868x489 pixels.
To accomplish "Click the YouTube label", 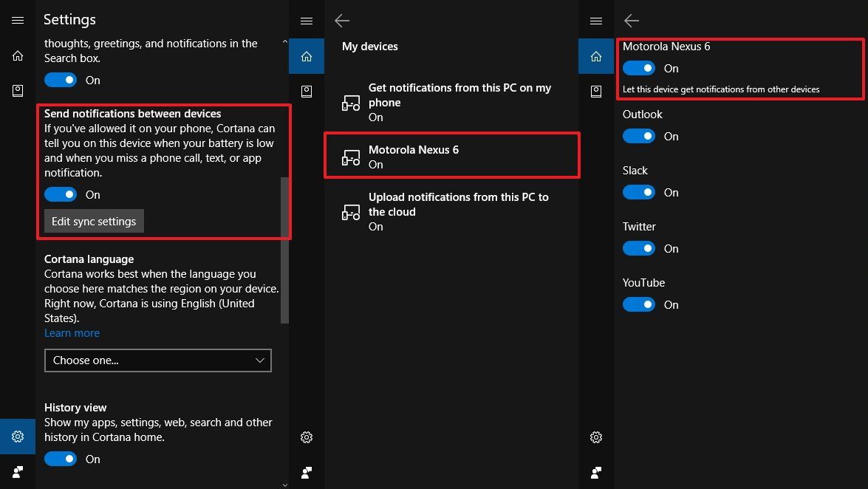I will 644,282.
